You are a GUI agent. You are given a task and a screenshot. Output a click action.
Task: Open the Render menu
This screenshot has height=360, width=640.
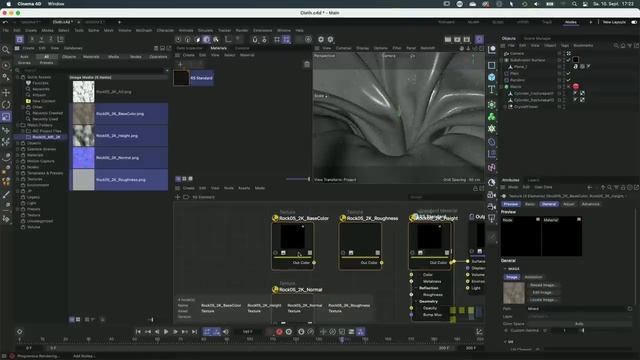(x=242, y=30)
